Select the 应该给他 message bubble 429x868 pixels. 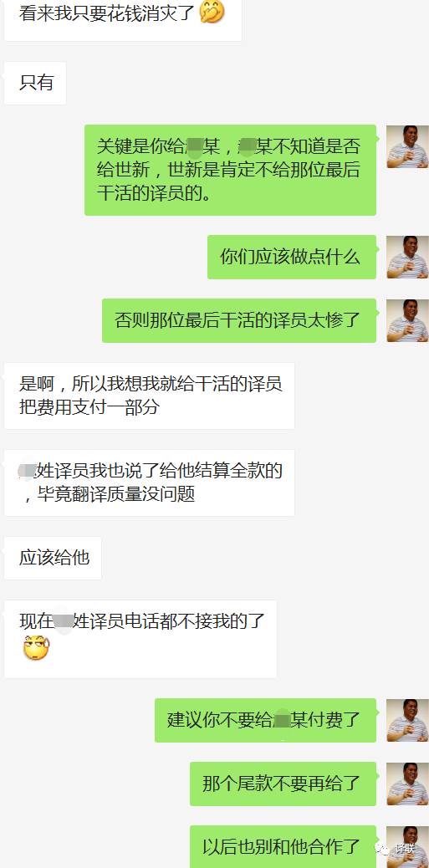tap(54, 558)
